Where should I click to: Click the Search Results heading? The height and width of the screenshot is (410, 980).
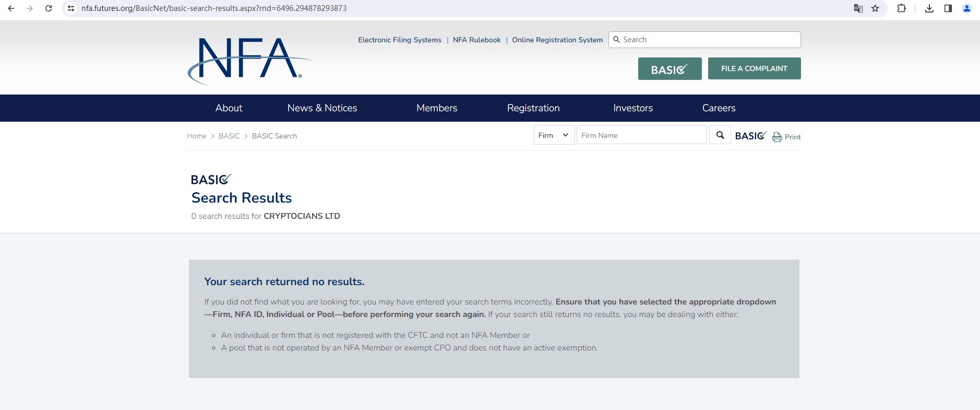pos(242,198)
